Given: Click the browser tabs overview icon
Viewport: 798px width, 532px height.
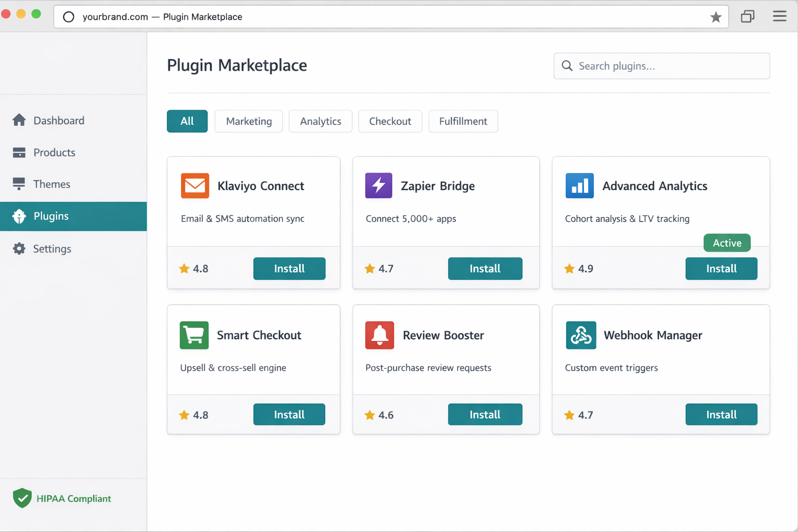Looking at the screenshot, I should [748, 17].
